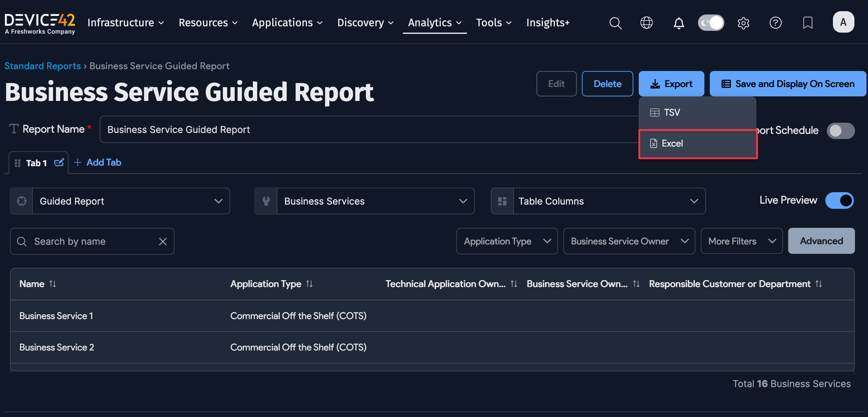The image size is (868, 417).
Task: Open the Analytics menu
Action: 434,23
